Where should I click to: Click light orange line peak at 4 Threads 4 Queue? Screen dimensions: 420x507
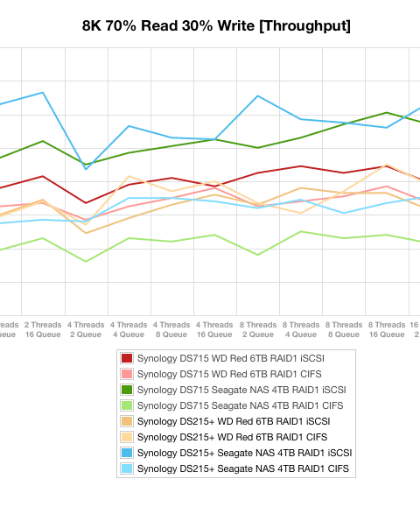129,176
